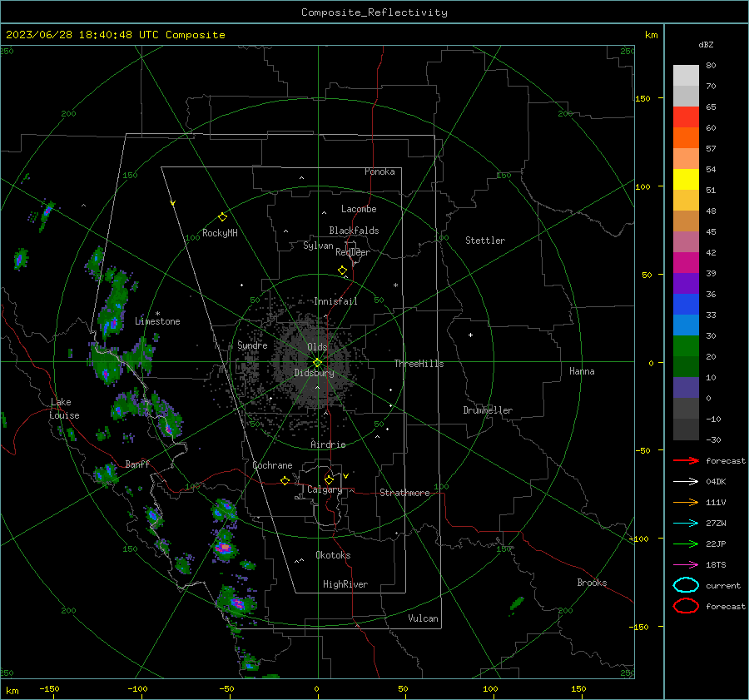This screenshot has width=749, height=700.
Task: Click the Vulcan label
Action: click(x=423, y=618)
